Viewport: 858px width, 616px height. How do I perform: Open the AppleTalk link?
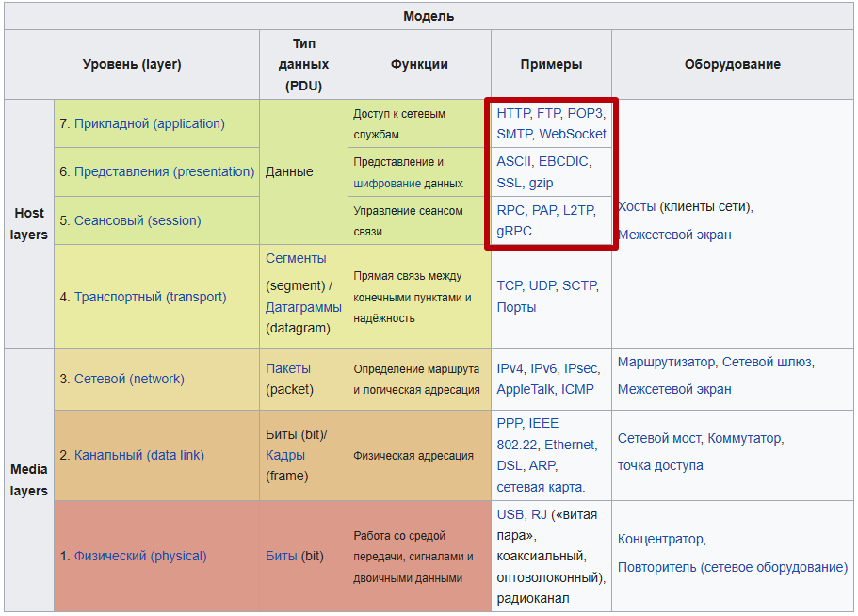(526, 389)
